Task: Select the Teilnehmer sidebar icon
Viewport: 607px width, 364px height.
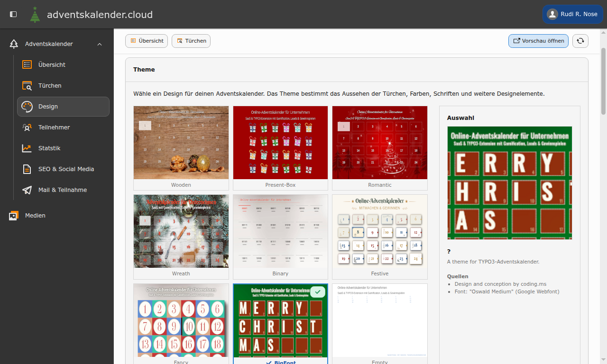Action: 27,127
